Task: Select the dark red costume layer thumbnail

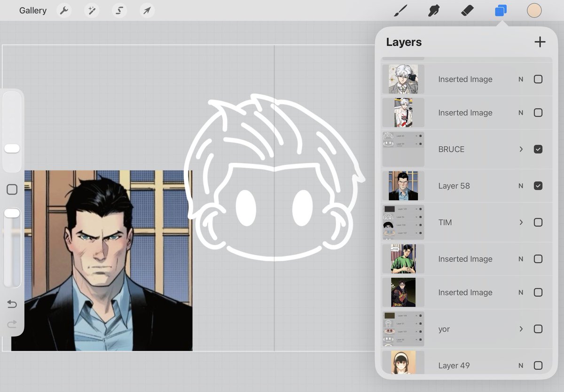Action: pyautogui.click(x=403, y=292)
